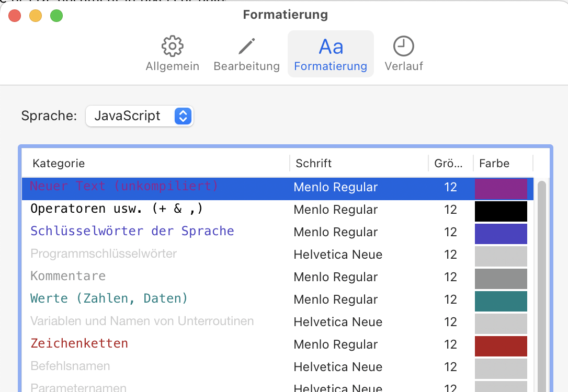The height and width of the screenshot is (392, 568).
Task: Click the red swatch for Zeichenketten
Action: [x=501, y=346]
